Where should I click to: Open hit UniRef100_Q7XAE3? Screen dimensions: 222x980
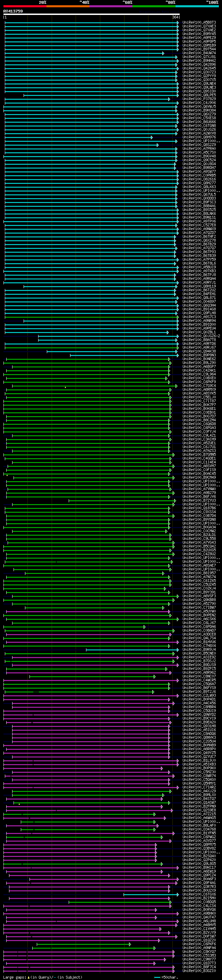[x=199, y=26]
